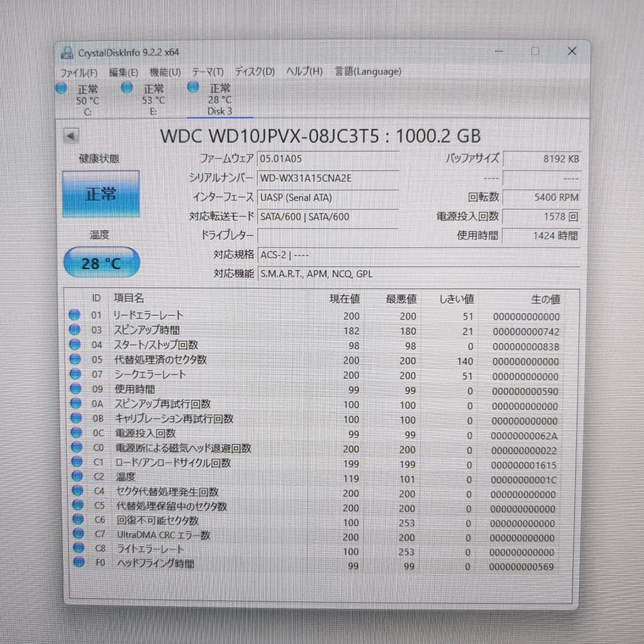
Task: Click the serial number field WD-WX31A15CNA2E
Action: [x=328, y=178]
